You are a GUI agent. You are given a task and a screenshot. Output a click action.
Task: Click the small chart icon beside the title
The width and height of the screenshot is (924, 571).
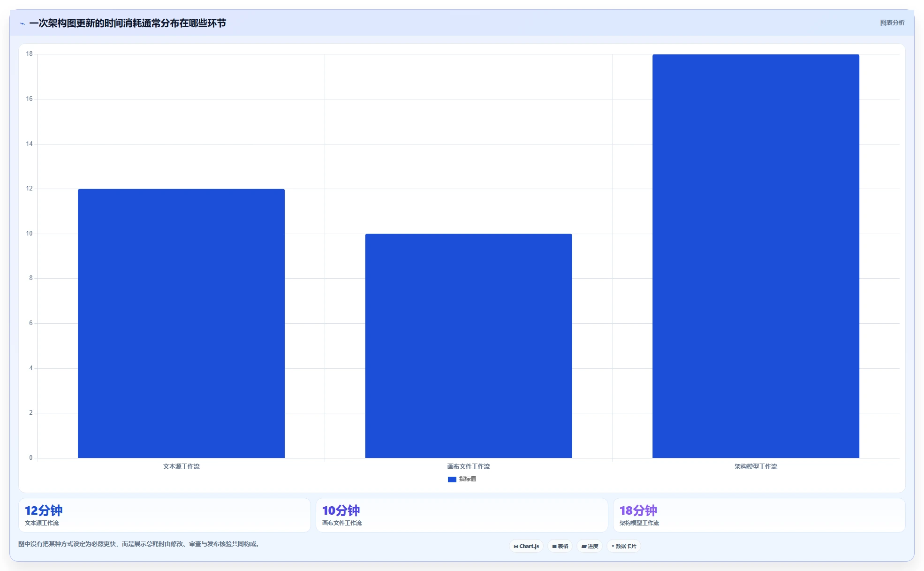tap(22, 23)
